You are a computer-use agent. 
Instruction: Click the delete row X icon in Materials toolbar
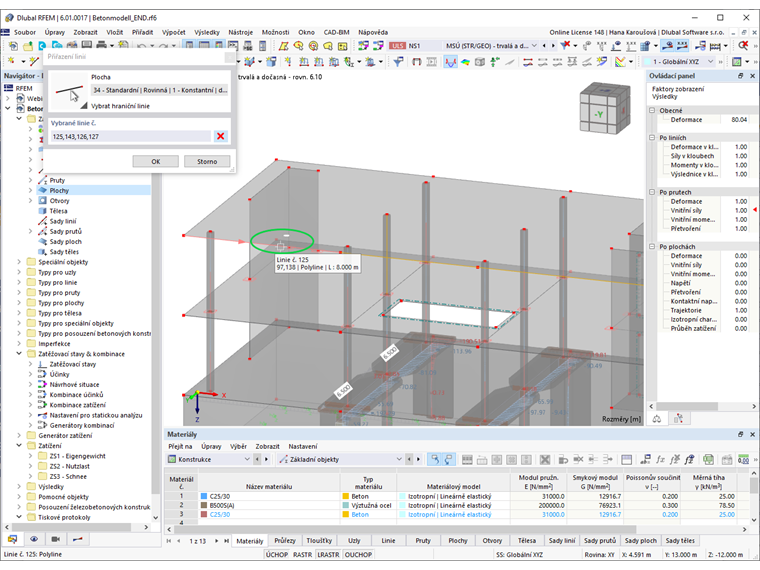pos(545,459)
